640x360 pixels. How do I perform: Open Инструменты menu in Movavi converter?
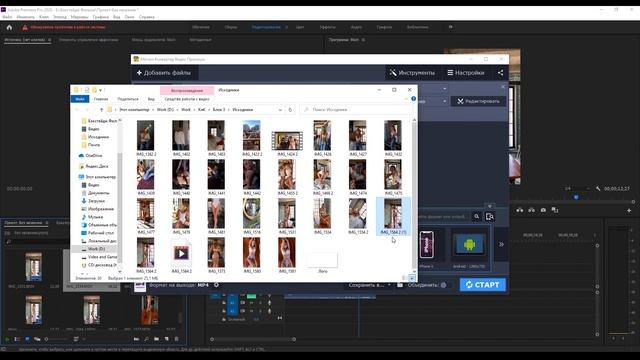click(x=413, y=73)
